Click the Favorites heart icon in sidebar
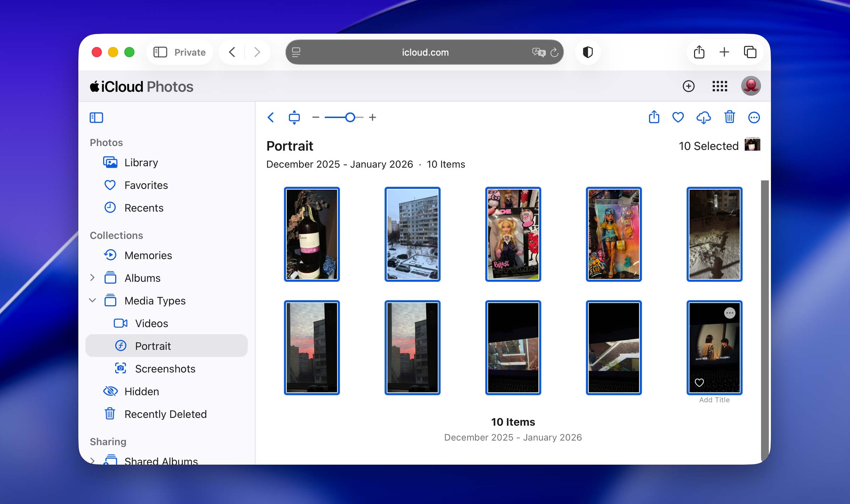This screenshot has width=850, height=504. 110,185
